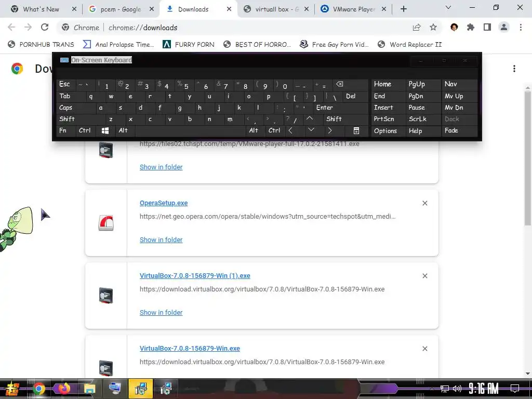Image resolution: width=532 pixels, height=399 pixels.
Task: Switch to pcem - Google tab
Action: coord(121,9)
